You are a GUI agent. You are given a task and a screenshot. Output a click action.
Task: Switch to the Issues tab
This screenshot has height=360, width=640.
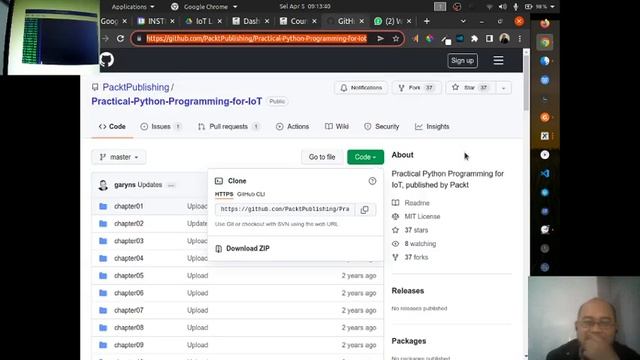pos(160,127)
